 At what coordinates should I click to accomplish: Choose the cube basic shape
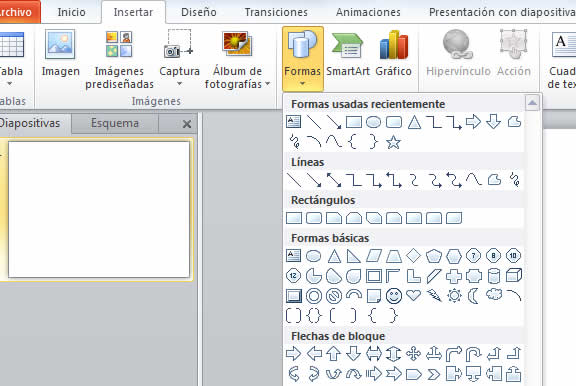pos(514,275)
